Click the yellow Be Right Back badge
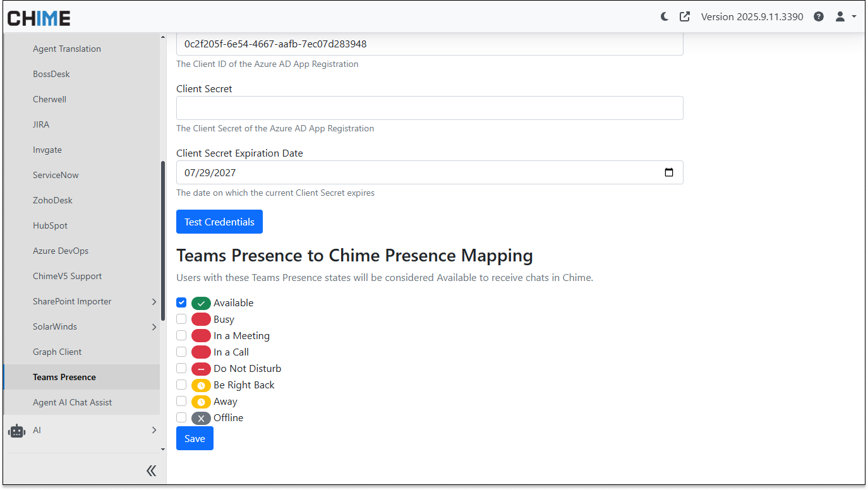The width and height of the screenshot is (868, 490). pos(201,385)
